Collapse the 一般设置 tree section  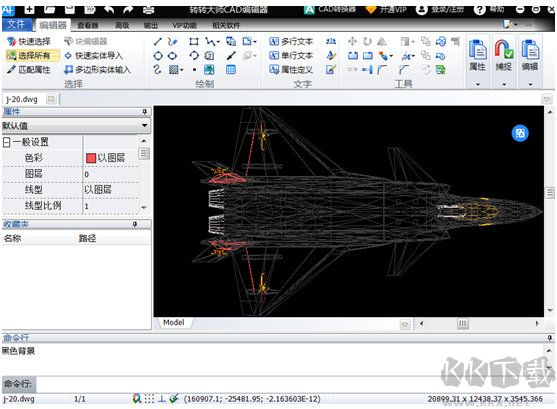[6, 142]
